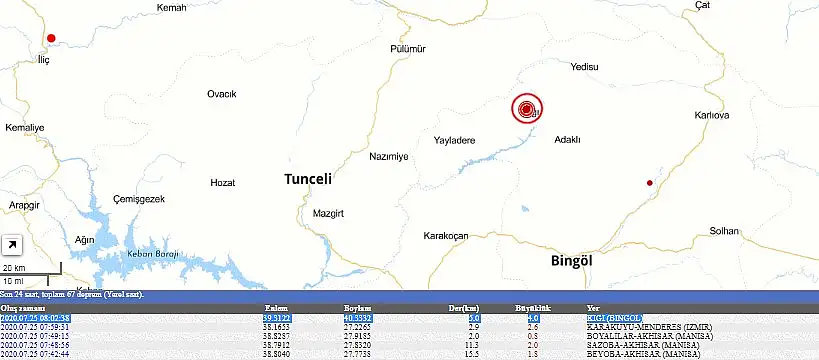The width and height of the screenshot is (819, 360).
Task: Click the Tunceli province label
Action: (308, 179)
